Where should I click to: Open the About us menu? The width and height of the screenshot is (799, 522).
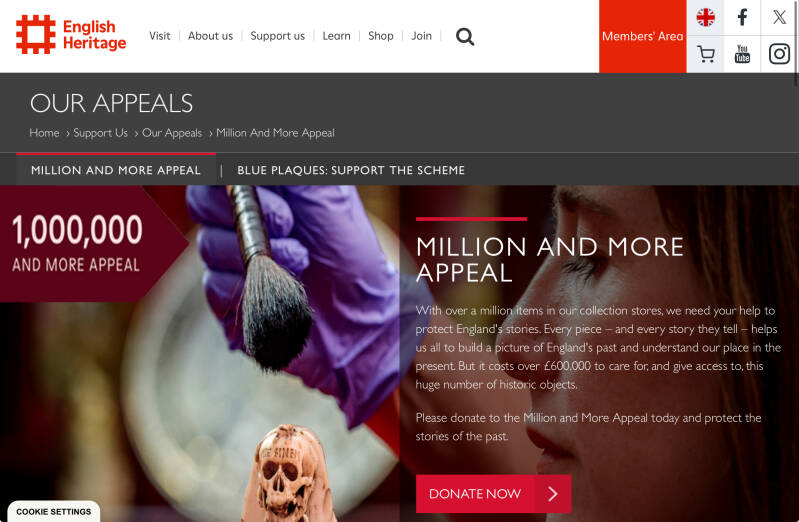pos(210,36)
